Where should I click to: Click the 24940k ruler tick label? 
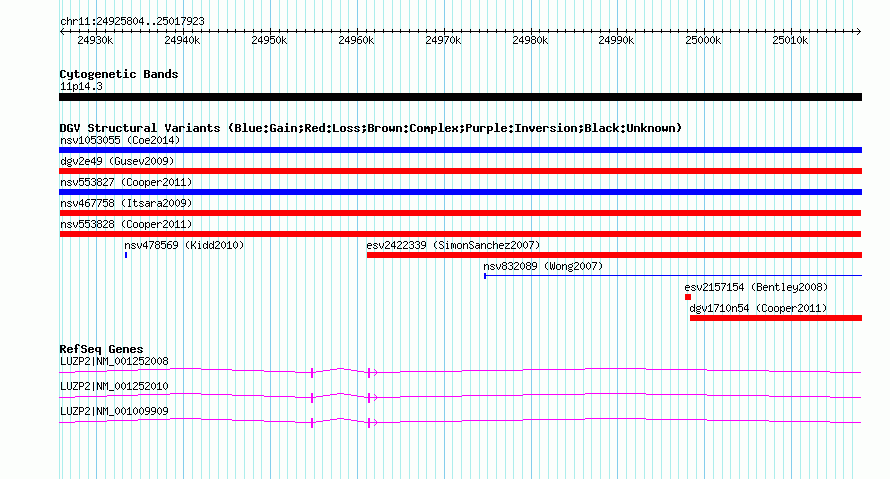tap(182, 41)
